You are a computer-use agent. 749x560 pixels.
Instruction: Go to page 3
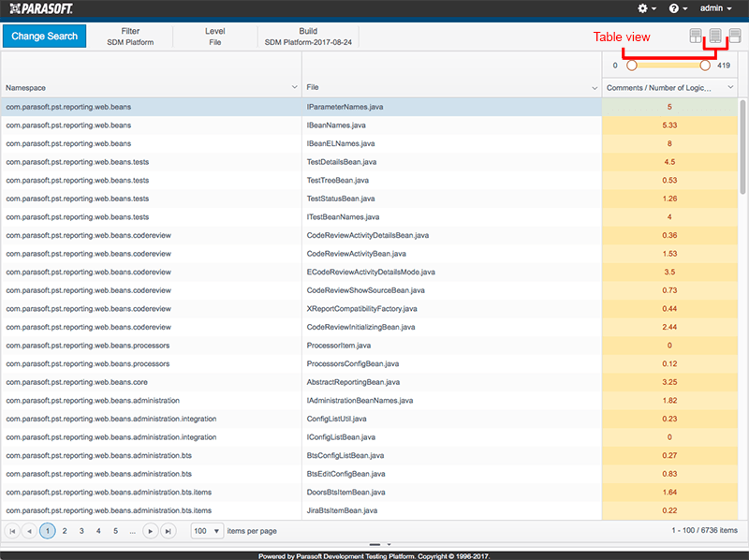tap(81, 531)
